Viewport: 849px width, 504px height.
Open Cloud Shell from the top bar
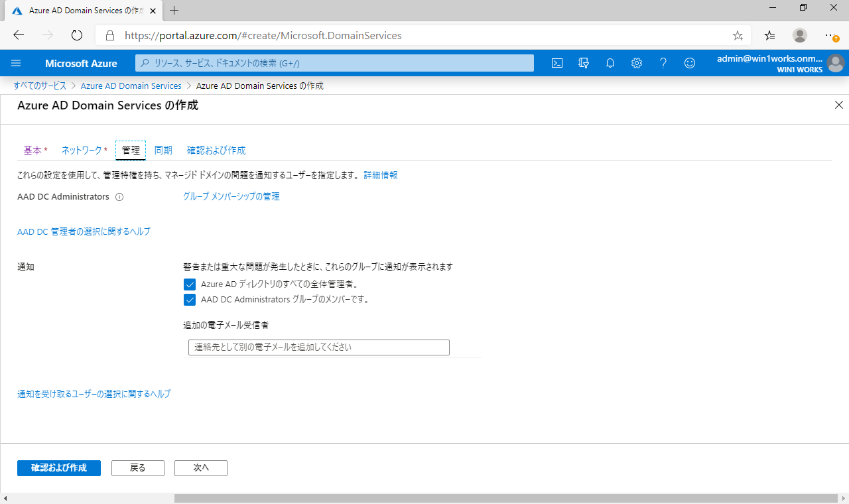pyautogui.click(x=558, y=63)
